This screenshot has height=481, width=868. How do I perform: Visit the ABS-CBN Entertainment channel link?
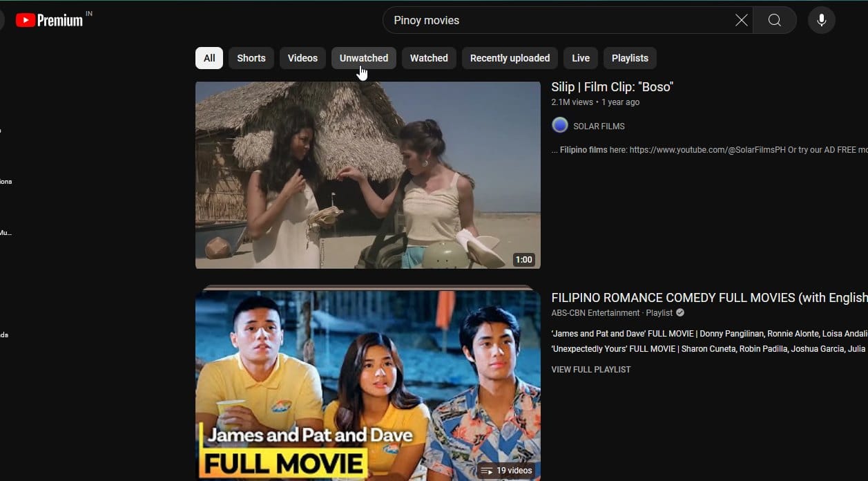coord(595,313)
